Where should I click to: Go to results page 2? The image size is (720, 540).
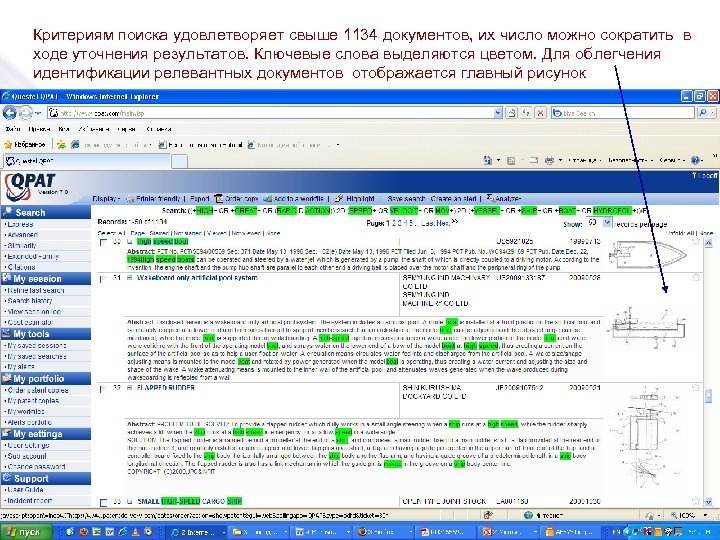393,224
